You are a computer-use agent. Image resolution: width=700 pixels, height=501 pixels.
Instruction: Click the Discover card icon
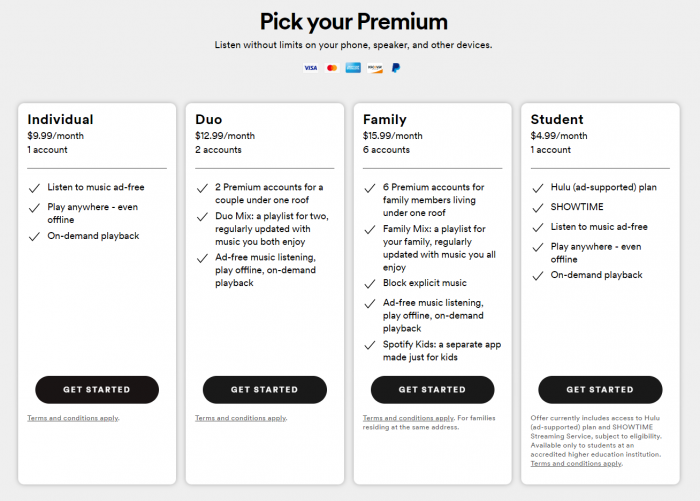[x=375, y=68]
